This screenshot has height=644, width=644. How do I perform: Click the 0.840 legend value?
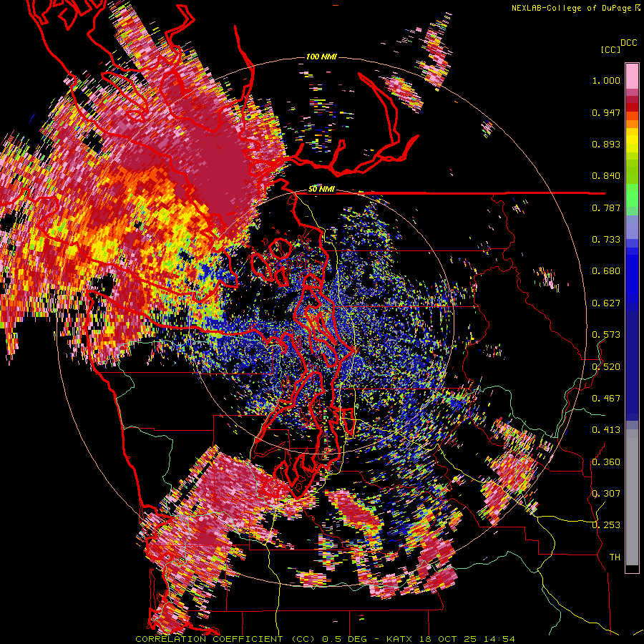[606, 176]
